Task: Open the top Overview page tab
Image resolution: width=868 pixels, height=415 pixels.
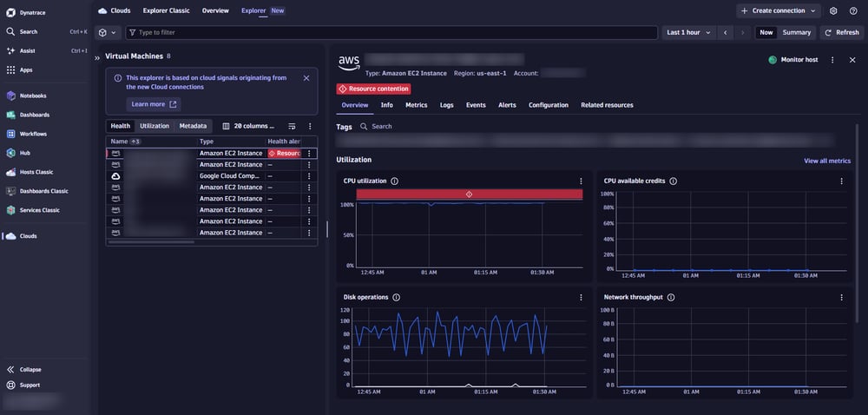Action: [215, 10]
